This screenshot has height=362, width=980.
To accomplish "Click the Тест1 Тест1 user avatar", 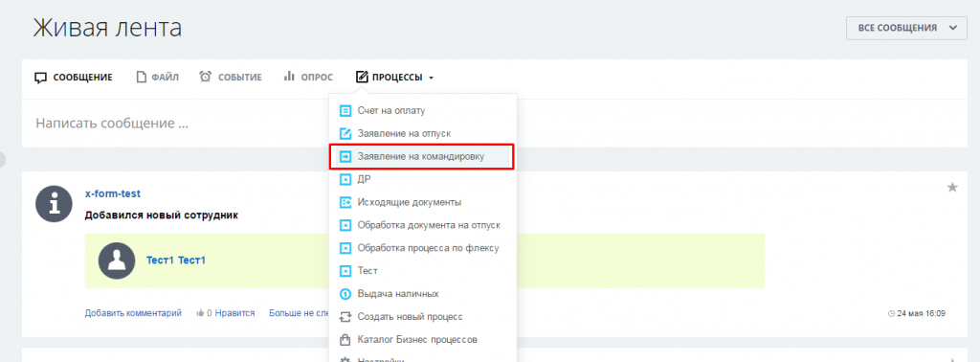I will pyautogui.click(x=117, y=260).
